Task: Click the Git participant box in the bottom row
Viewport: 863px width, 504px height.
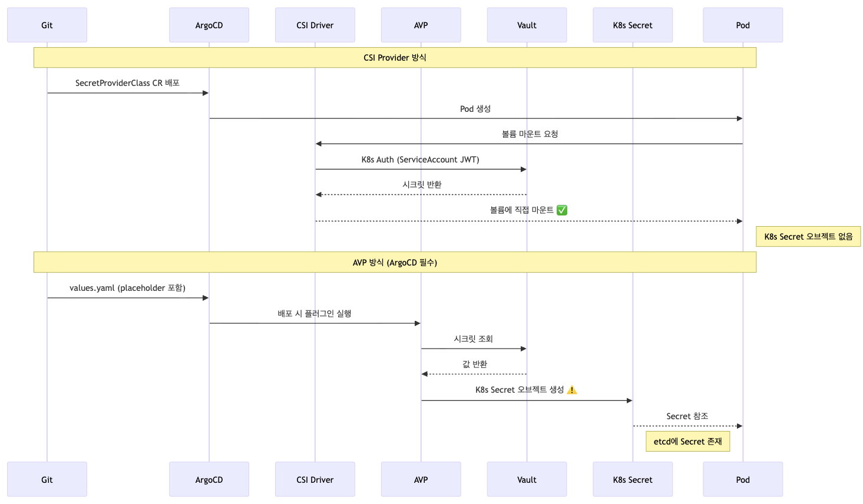Action: click(47, 479)
